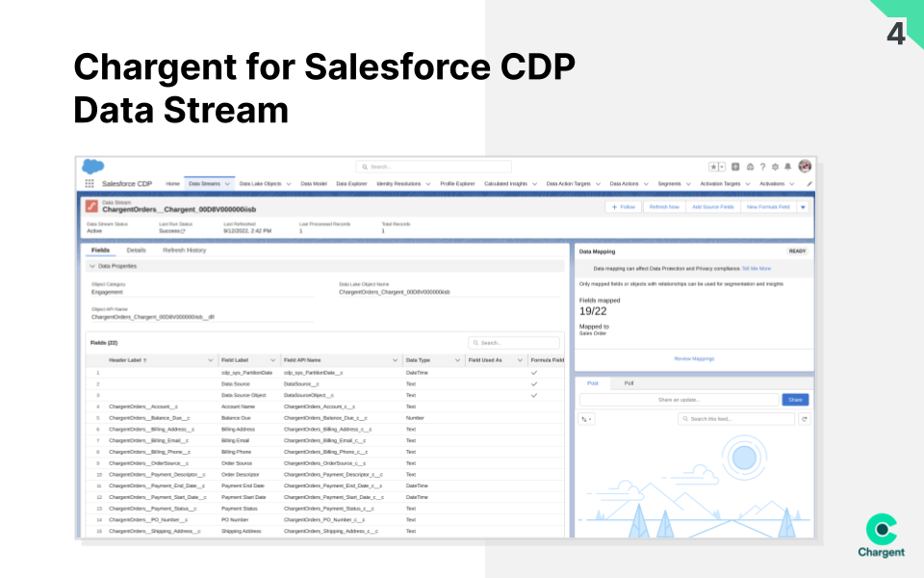Image resolution: width=924 pixels, height=578 pixels.
Task: Open the Data Action Targets nav tab
Action: [x=568, y=184]
